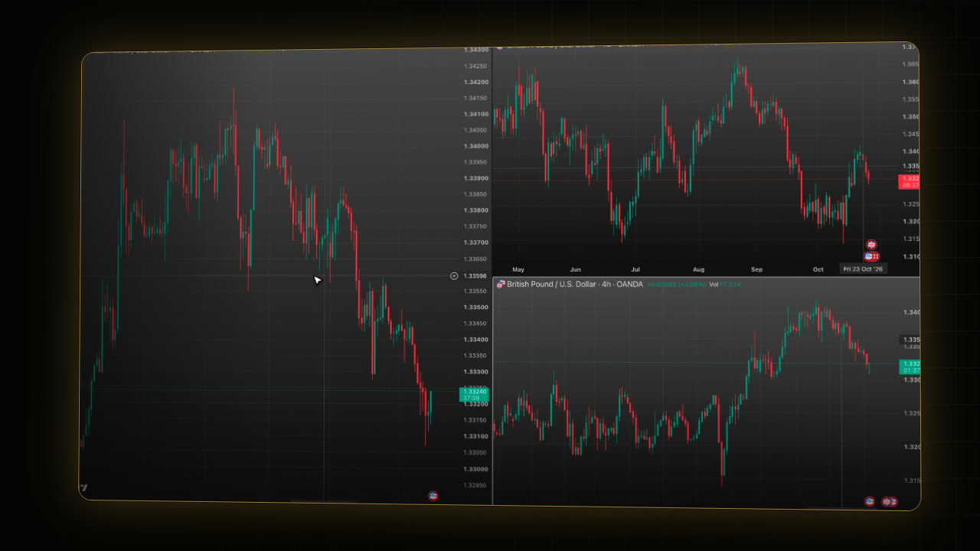The width and height of the screenshot is (980, 551).
Task: Click 1.320 on the 4h chart price scale
Action: 911,447
